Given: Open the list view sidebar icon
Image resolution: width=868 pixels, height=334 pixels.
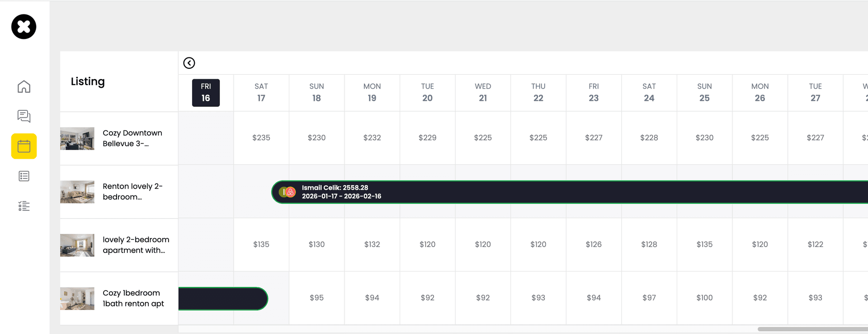Looking at the screenshot, I should click(24, 176).
